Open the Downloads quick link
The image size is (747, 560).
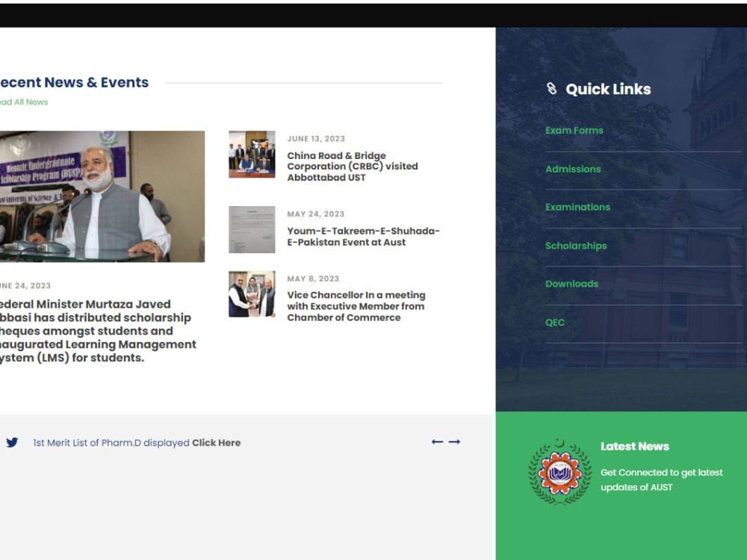pyautogui.click(x=571, y=284)
